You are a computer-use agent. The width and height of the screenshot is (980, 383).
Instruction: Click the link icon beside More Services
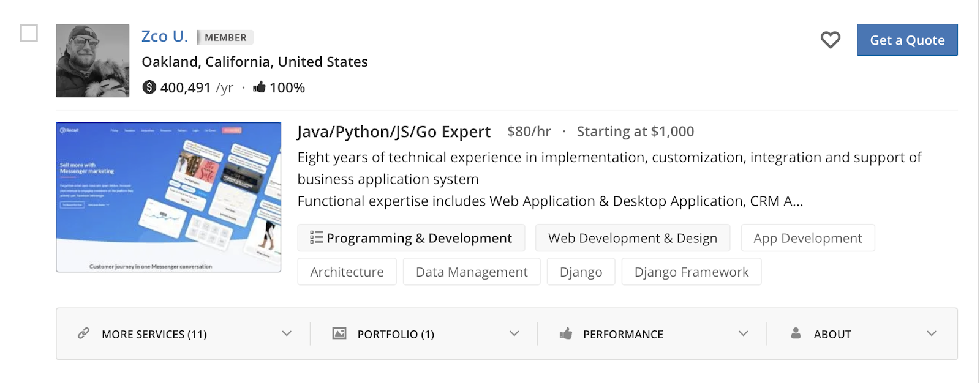(x=84, y=333)
